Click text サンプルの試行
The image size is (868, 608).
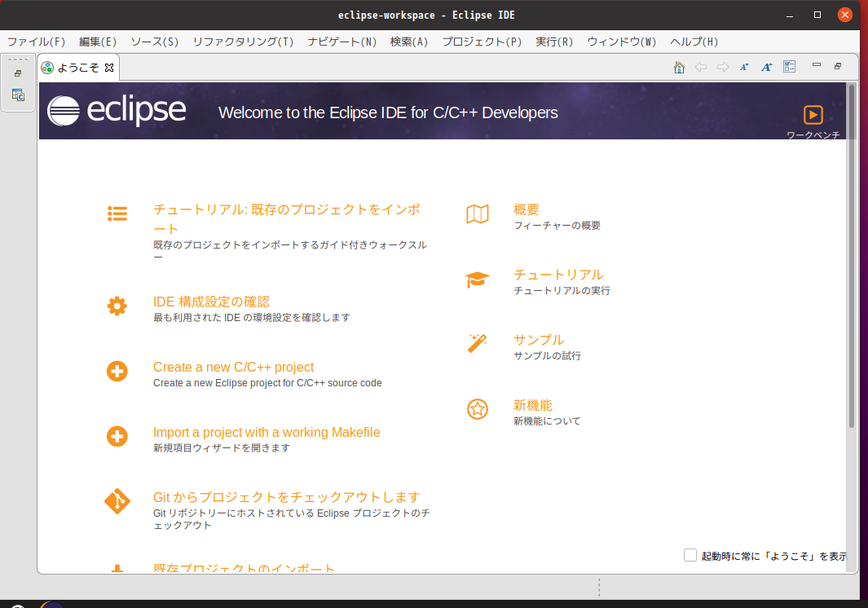click(547, 355)
